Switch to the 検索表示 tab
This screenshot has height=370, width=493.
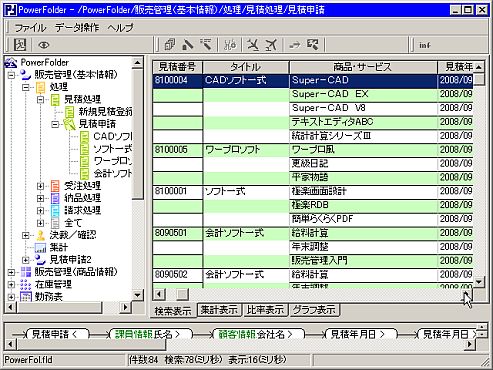(x=173, y=311)
